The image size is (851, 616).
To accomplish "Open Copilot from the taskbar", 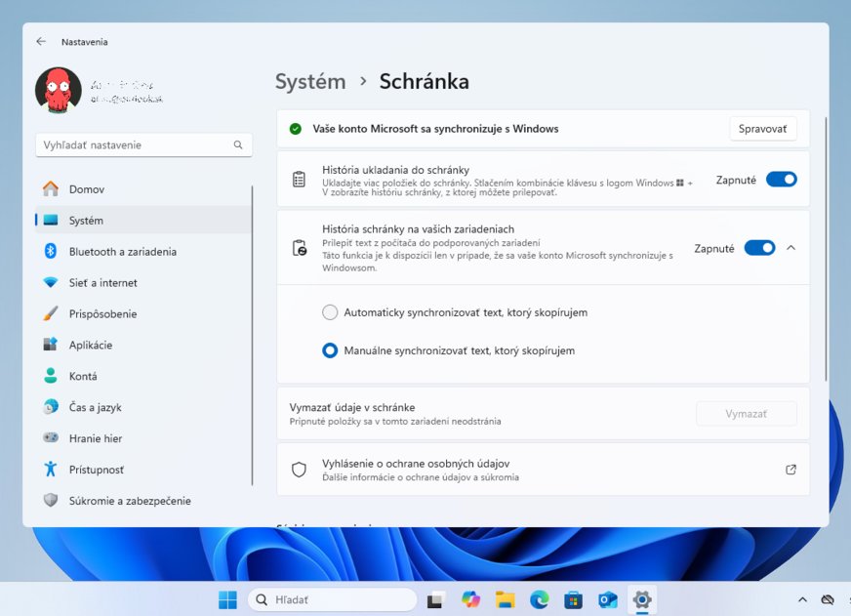I will pyautogui.click(x=470, y=599).
